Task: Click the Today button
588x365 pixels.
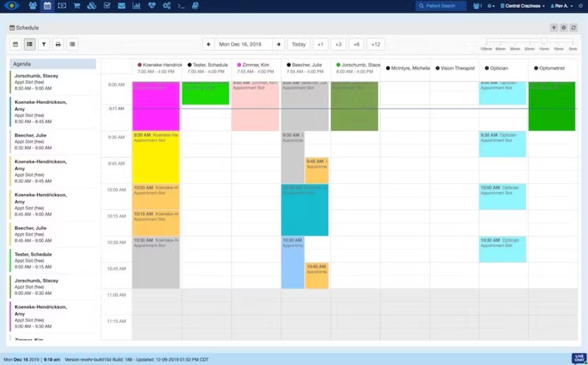Action: point(299,44)
